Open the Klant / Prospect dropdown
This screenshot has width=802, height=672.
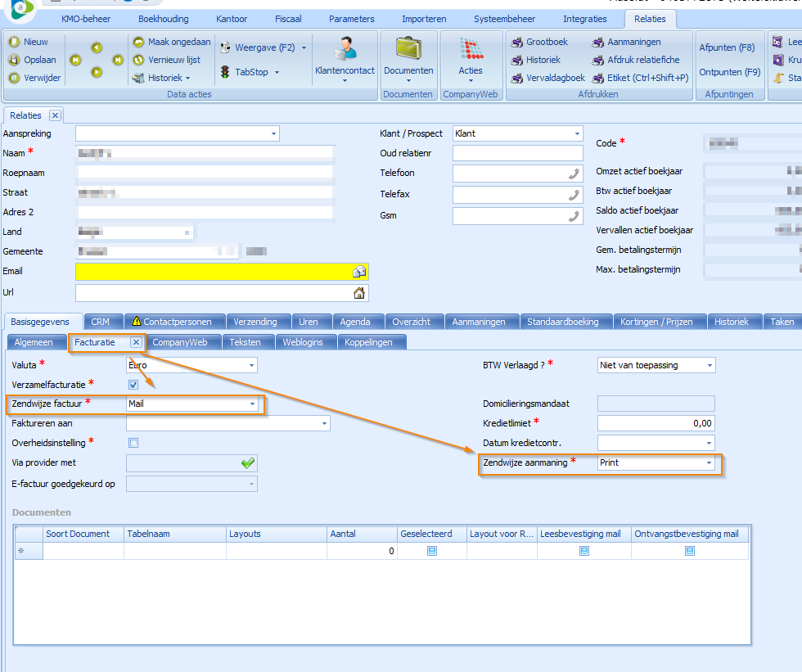tap(577, 133)
